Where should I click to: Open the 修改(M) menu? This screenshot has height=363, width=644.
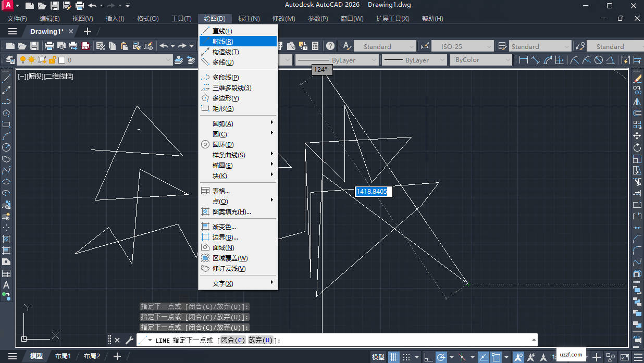coord(283,18)
